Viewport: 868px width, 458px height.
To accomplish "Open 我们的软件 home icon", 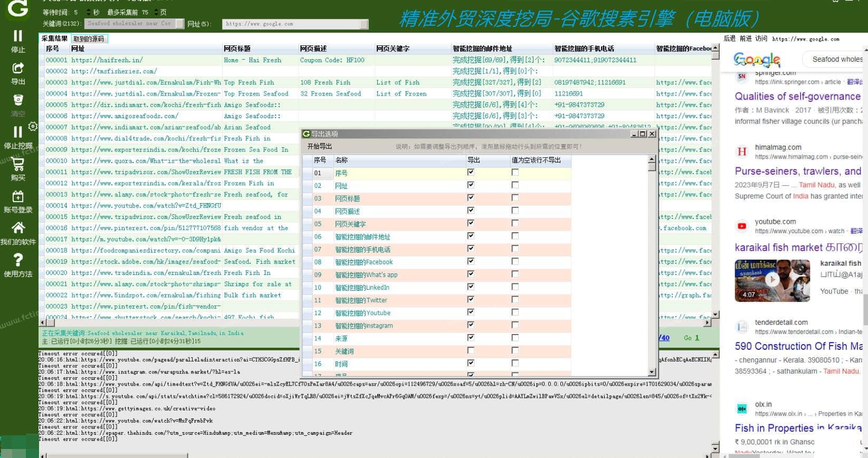I will 18,228.
